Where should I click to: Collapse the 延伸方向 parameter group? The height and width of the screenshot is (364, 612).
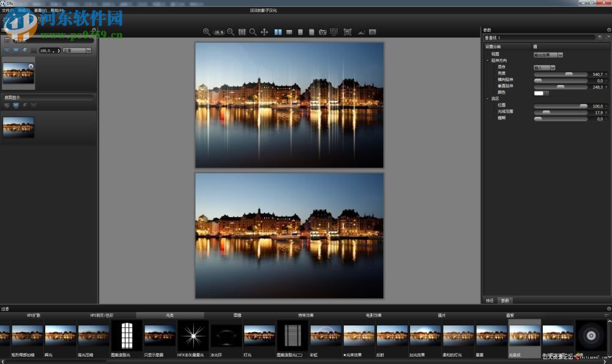tap(488, 61)
